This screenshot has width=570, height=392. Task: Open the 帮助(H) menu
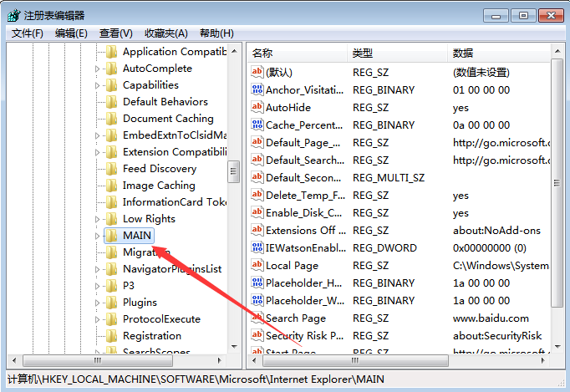click(216, 33)
